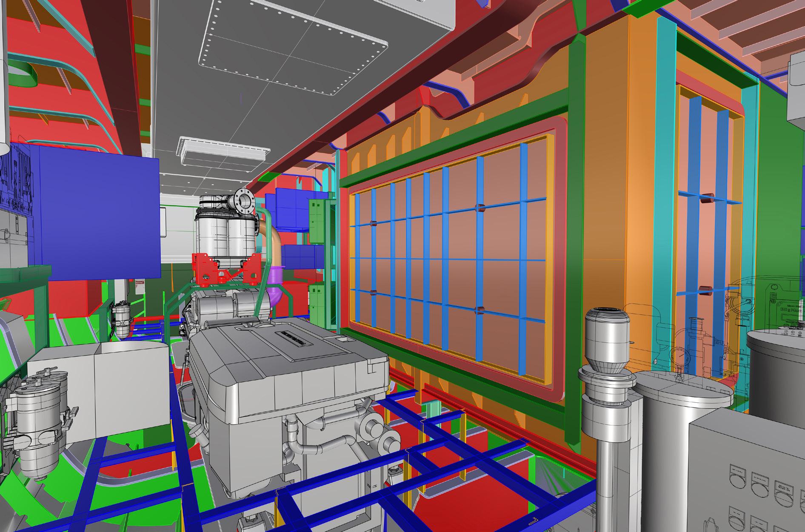Pick the purple pipe elbow

276,288
